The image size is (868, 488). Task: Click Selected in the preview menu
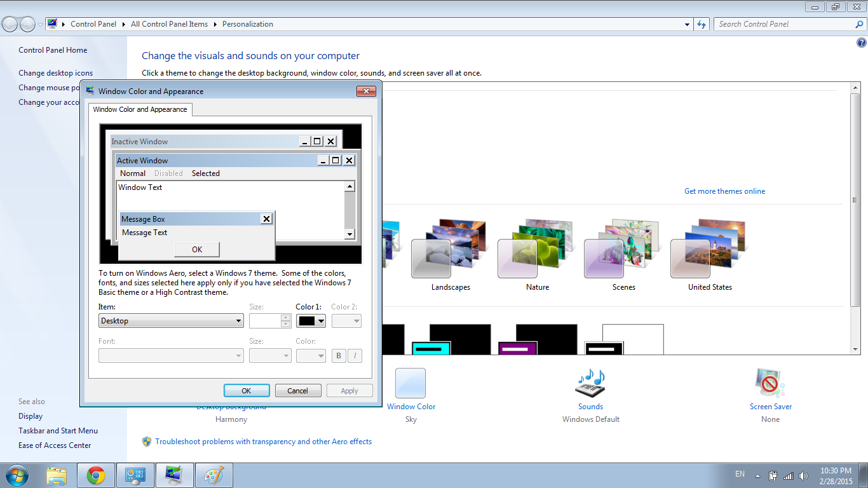[x=206, y=173]
